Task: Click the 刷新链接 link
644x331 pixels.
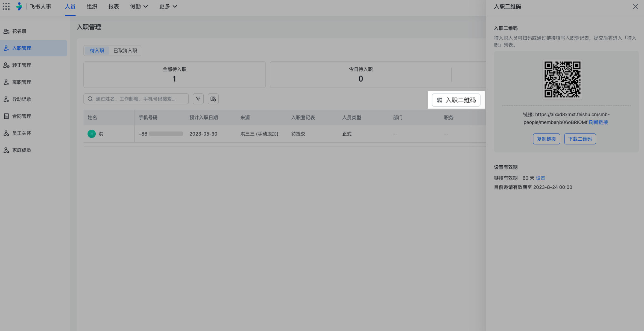Action: (598, 122)
